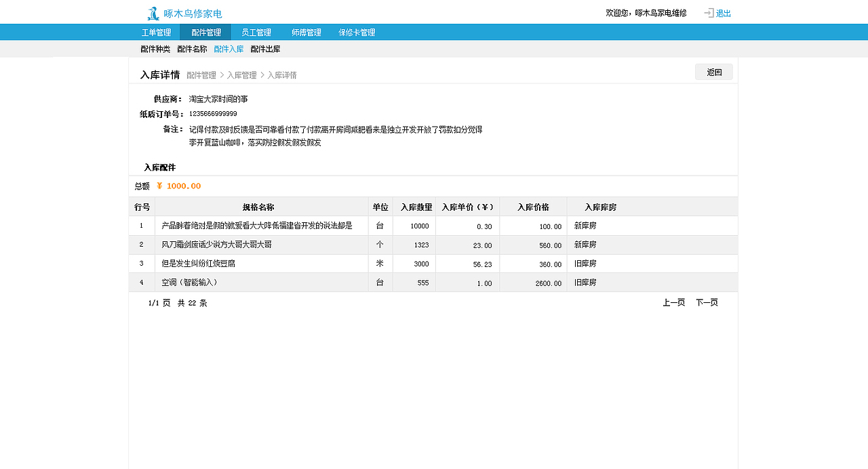This screenshot has width=868, height=469.
Task: Switch to the 配件种类 sub-tab
Action: pyautogui.click(x=155, y=49)
